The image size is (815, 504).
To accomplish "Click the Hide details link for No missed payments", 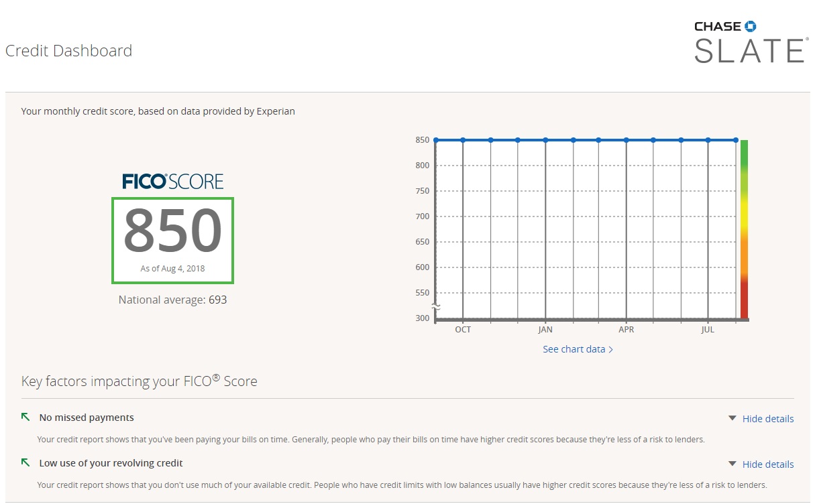I will [767, 418].
